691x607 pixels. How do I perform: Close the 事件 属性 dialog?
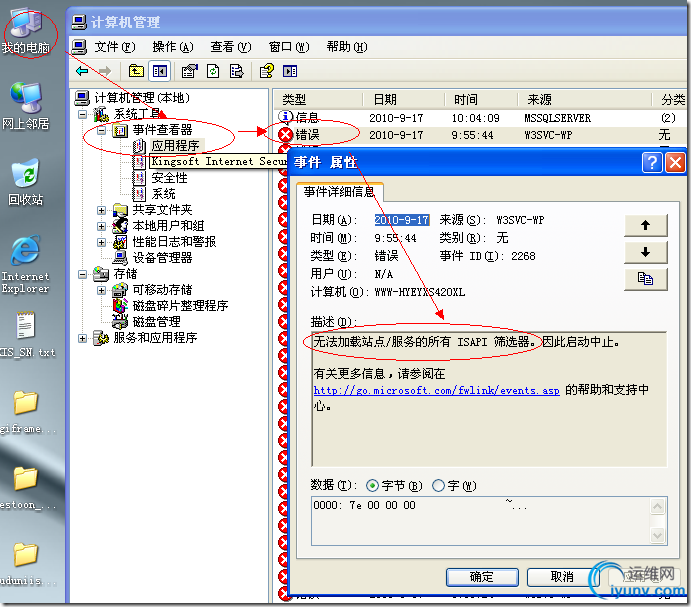click(x=675, y=163)
